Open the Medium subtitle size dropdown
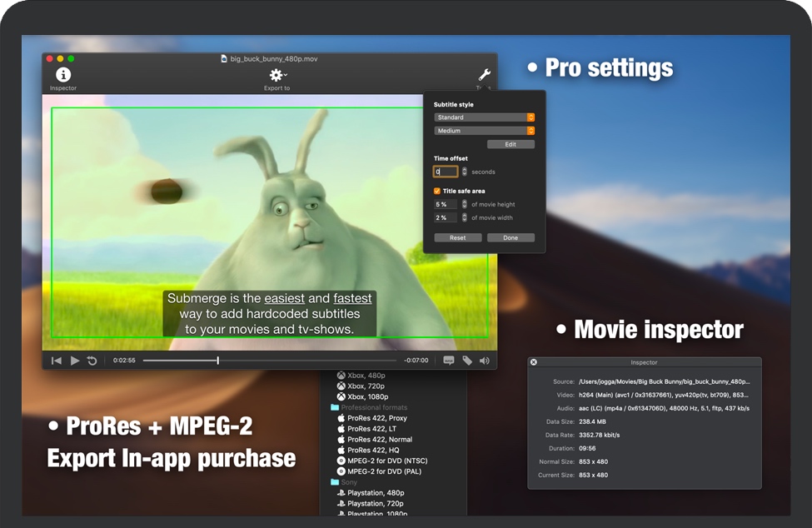The width and height of the screenshot is (812, 528). (483, 130)
